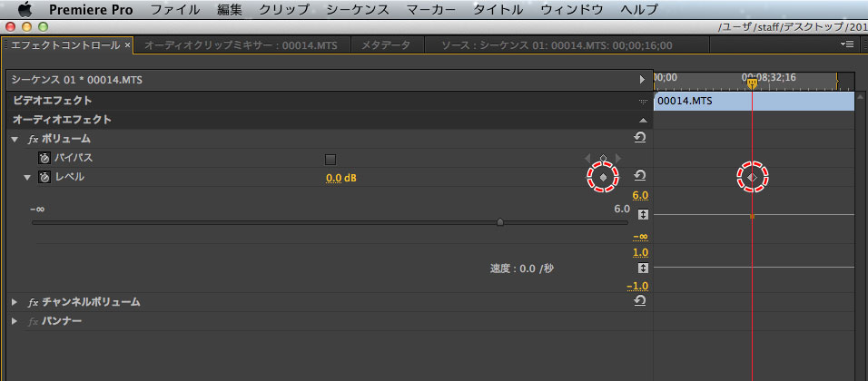Reset the ボリューム effect
Viewport: 868px width, 381px height.
click(x=640, y=137)
